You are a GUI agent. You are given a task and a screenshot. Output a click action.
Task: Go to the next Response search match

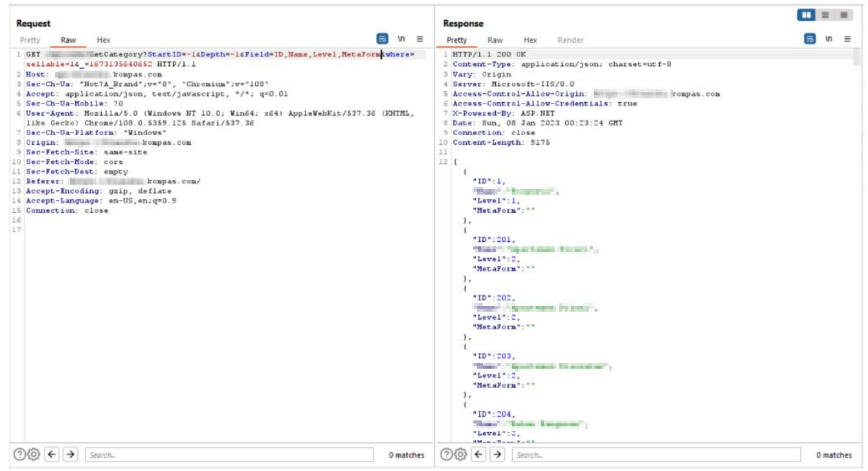[x=498, y=455]
